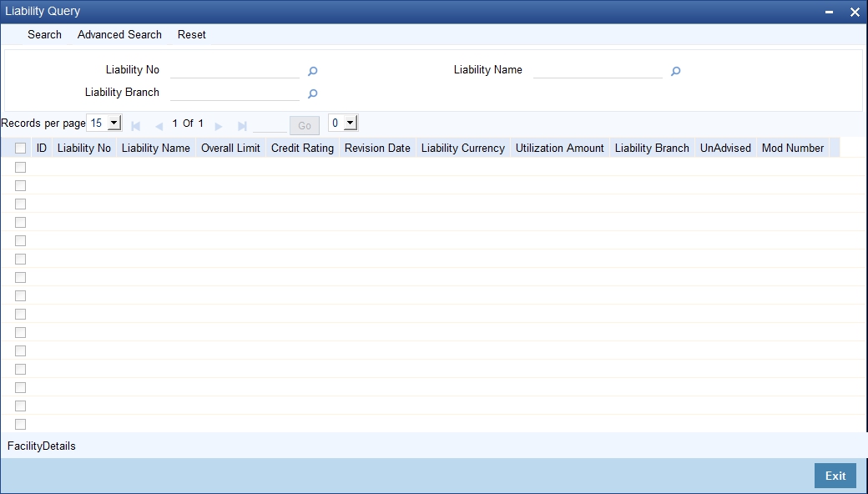This screenshot has height=494, width=868.
Task: Tick the checkbox in the ninth result row
Action: coord(21,315)
